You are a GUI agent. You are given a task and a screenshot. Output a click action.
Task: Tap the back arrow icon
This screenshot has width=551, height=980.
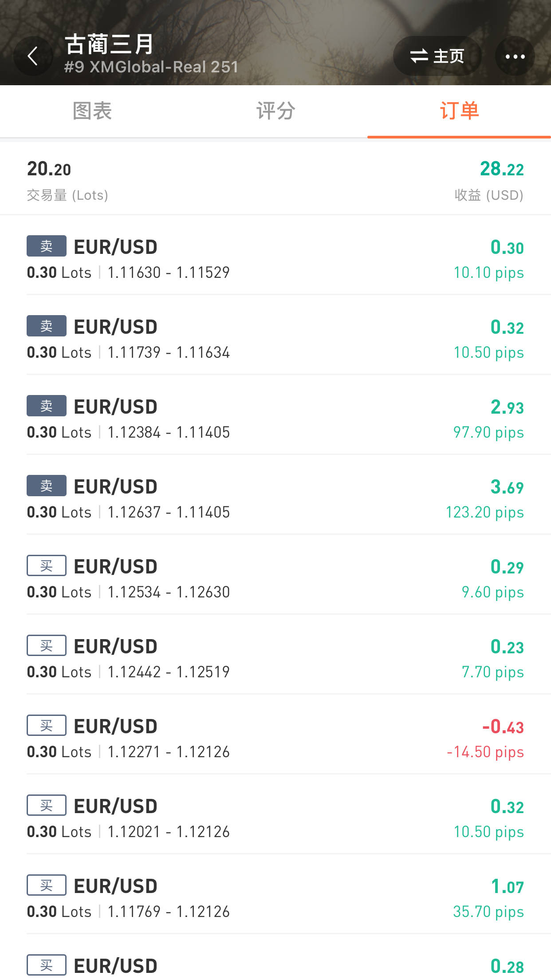pyautogui.click(x=33, y=56)
